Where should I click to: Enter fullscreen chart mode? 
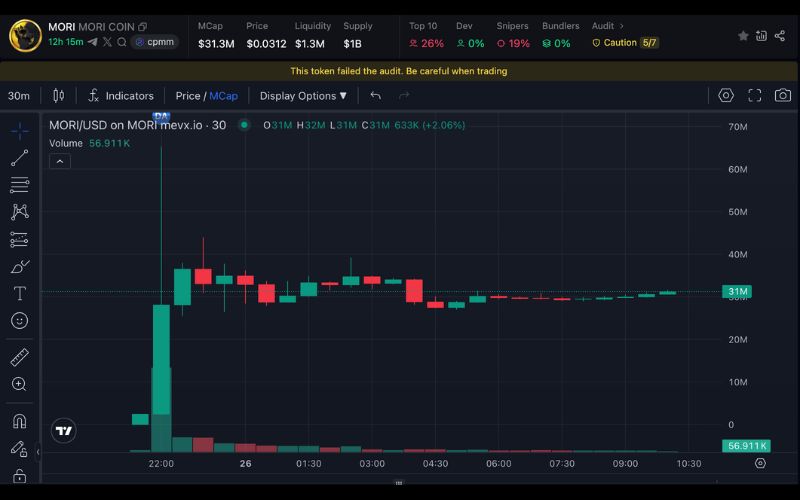click(755, 95)
